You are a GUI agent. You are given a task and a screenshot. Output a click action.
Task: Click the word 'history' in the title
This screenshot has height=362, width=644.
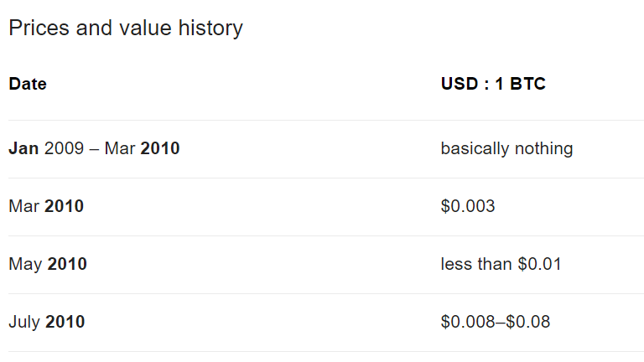point(210,28)
